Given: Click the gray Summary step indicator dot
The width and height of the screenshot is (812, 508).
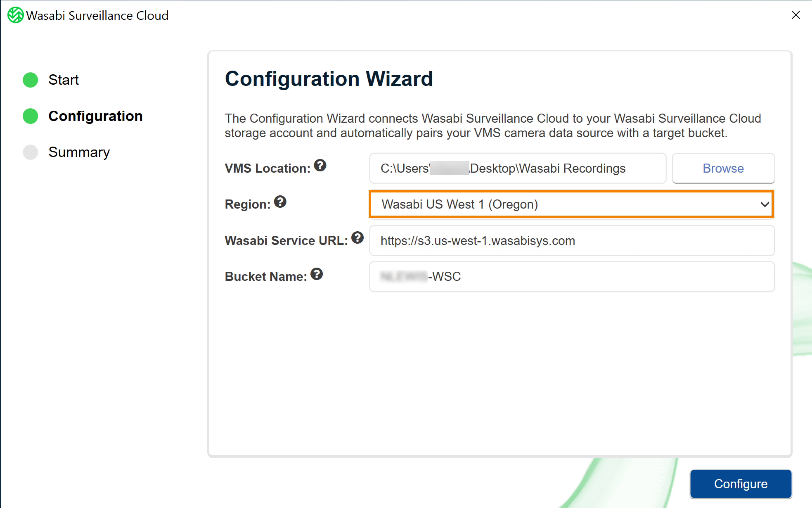Looking at the screenshot, I should coord(30,152).
